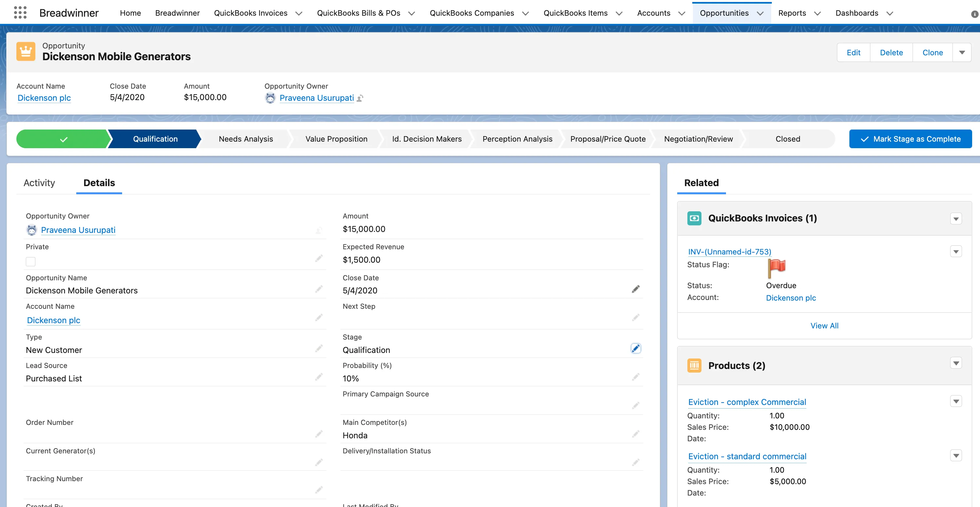980x507 pixels.
Task: Select Proposal/Price Quote stage in path
Action: (608, 139)
